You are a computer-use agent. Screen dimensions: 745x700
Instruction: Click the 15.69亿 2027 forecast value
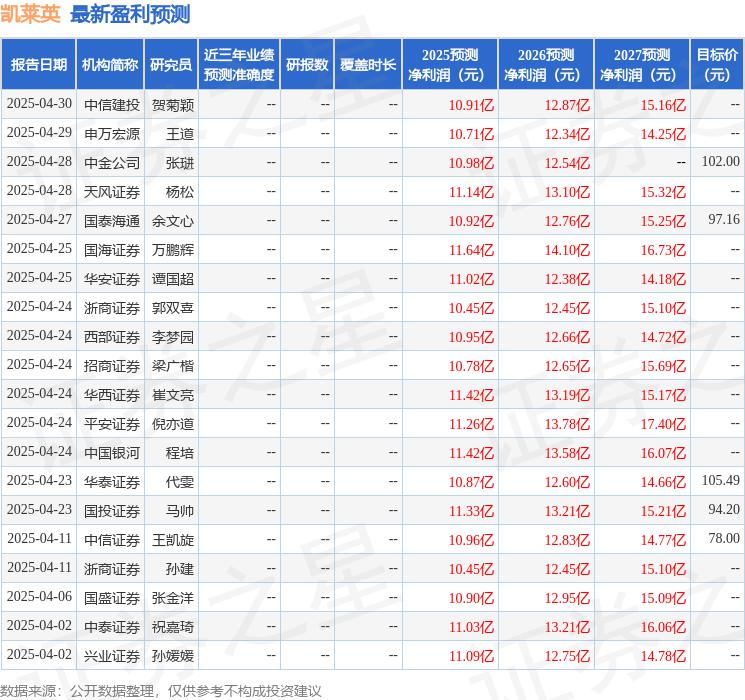[x=663, y=366]
